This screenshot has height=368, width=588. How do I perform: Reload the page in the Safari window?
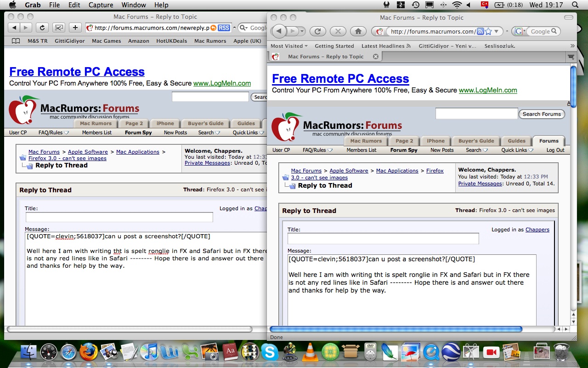pyautogui.click(x=42, y=28)
